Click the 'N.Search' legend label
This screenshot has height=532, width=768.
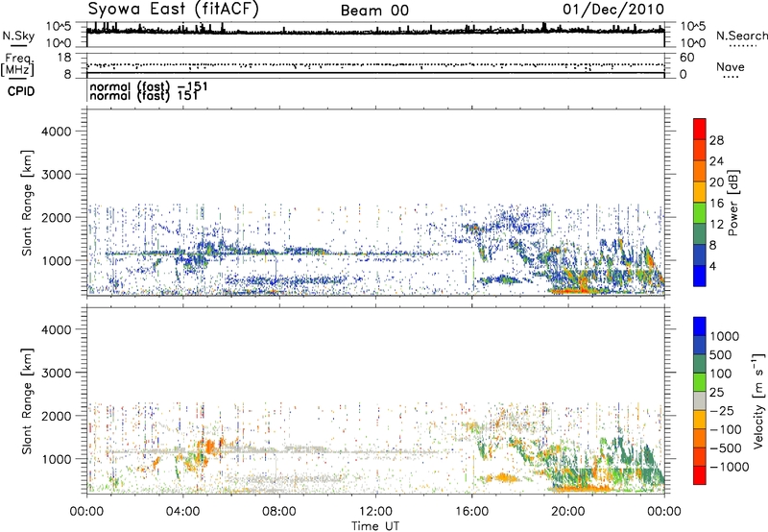(x=741, y=36)
